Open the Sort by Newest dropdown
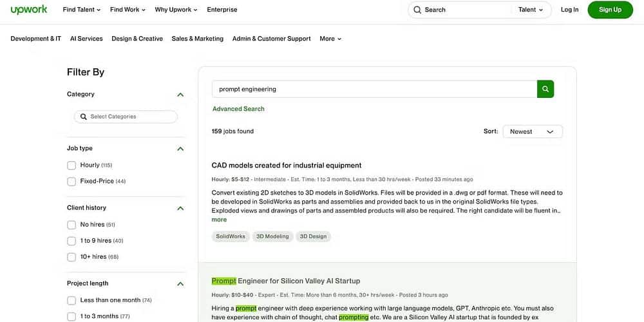This screenshot has width=644, height=322. (x=532, y=131)
